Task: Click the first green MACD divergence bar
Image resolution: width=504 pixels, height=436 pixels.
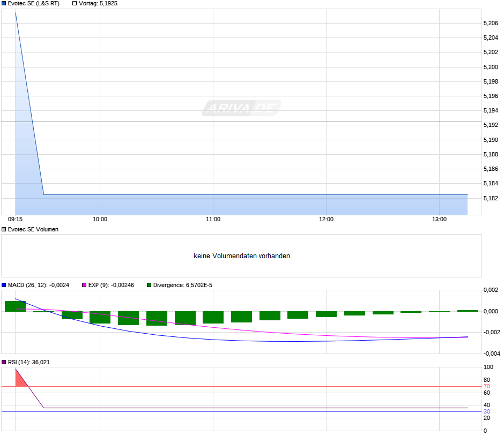Action: (15, 306)
